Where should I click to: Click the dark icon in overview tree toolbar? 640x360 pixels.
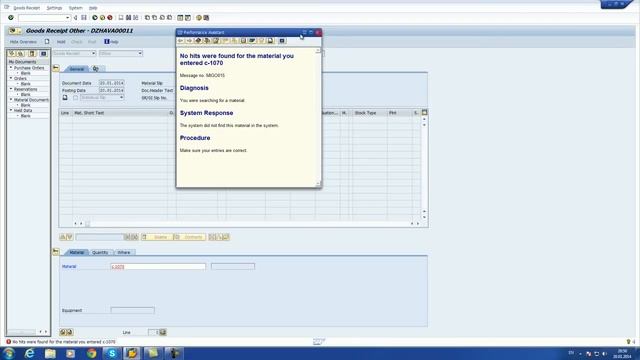[x=43, y=53]
